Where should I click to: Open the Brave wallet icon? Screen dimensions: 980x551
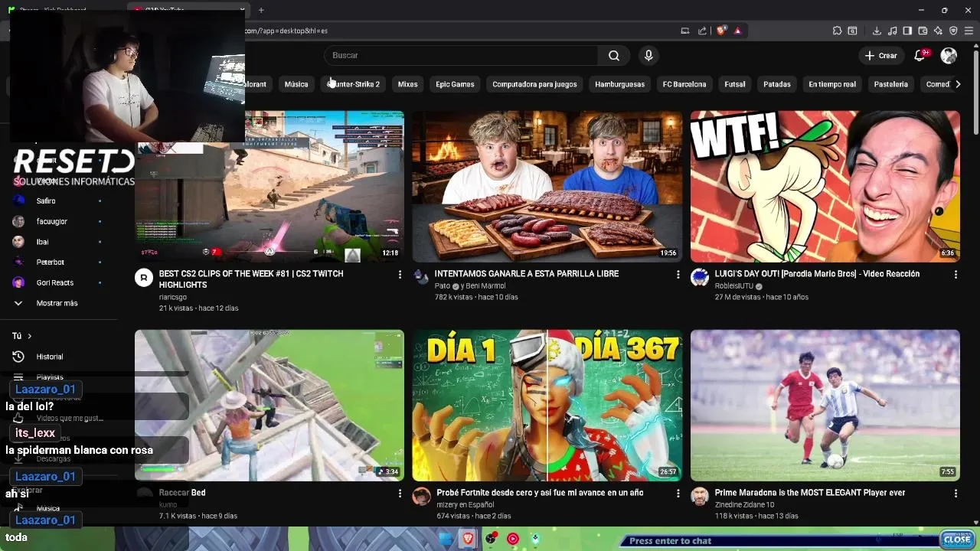pos(923,31)
